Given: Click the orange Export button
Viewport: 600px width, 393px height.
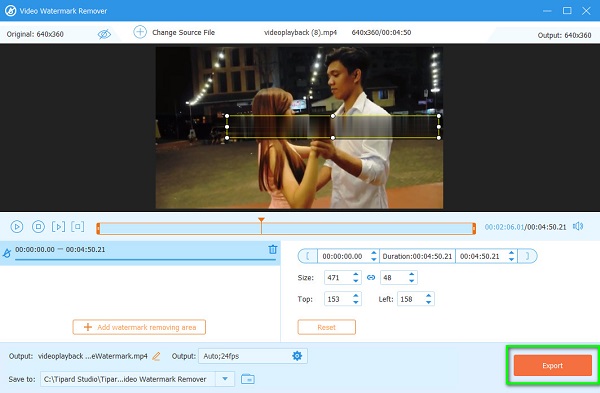Looking at the screenshot, I should point(553,365).
